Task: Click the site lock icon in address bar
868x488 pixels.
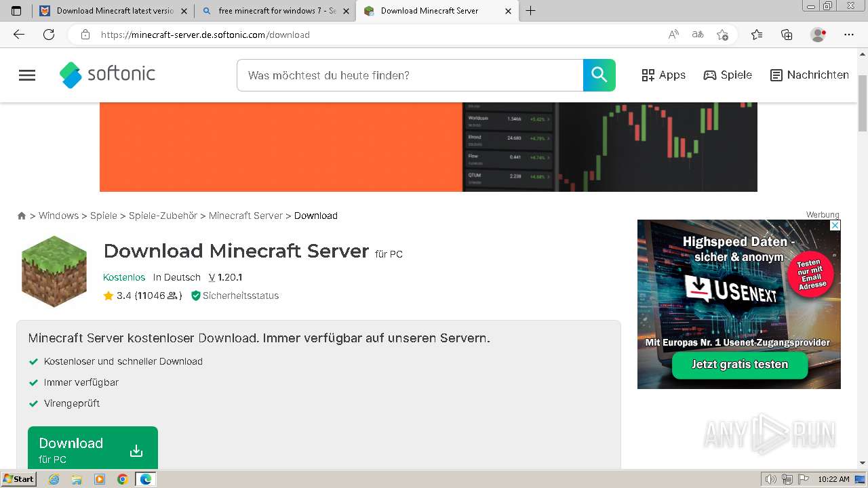Action: click(85, 35)
